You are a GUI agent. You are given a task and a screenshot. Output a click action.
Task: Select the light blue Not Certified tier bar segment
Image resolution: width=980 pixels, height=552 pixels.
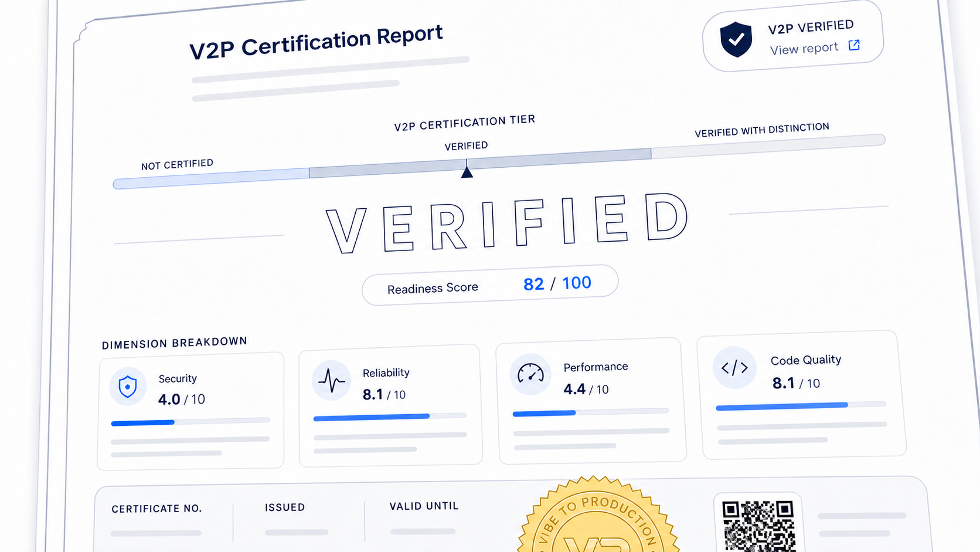[x=211, y=178]
